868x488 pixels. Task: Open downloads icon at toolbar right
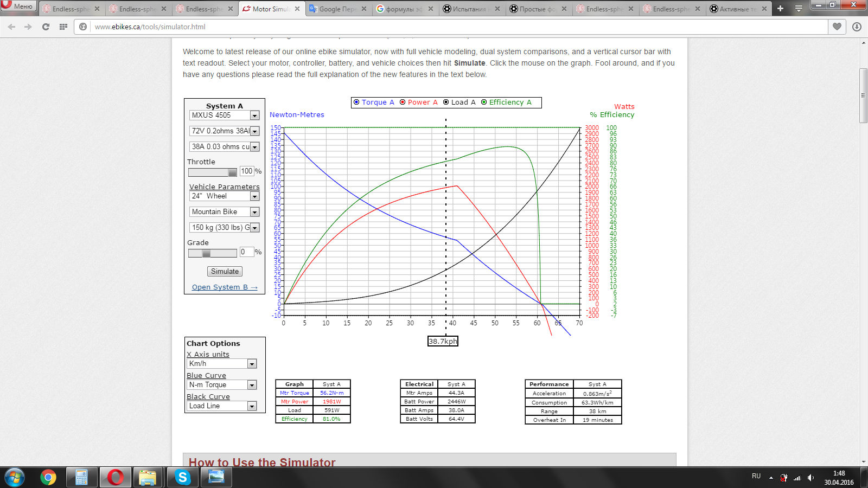pos(857,27)
